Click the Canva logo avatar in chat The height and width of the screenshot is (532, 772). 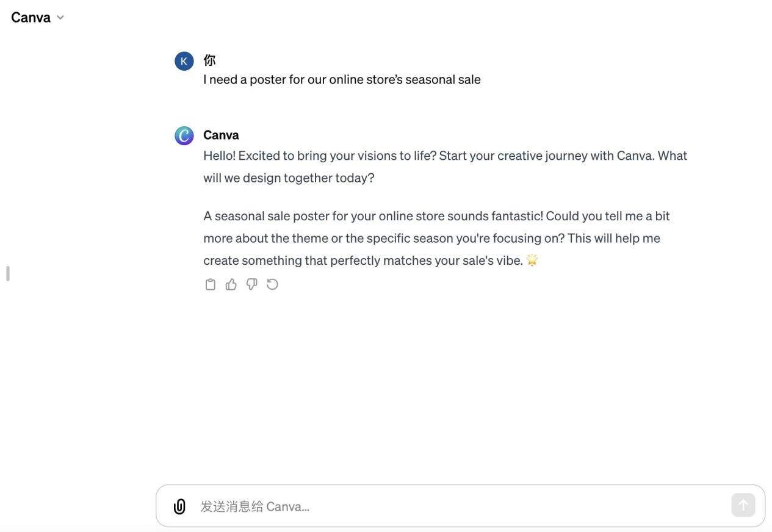184,135
